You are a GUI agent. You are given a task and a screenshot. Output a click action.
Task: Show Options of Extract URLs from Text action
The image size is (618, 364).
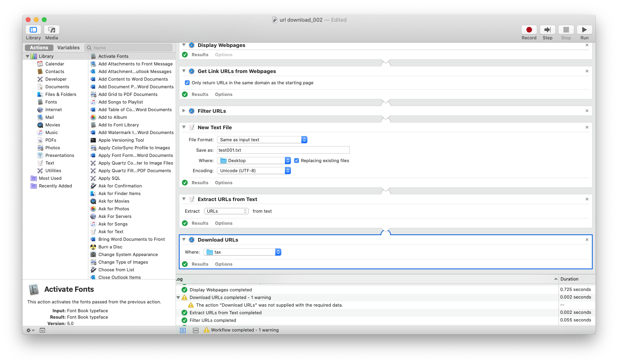click(223, 223)
